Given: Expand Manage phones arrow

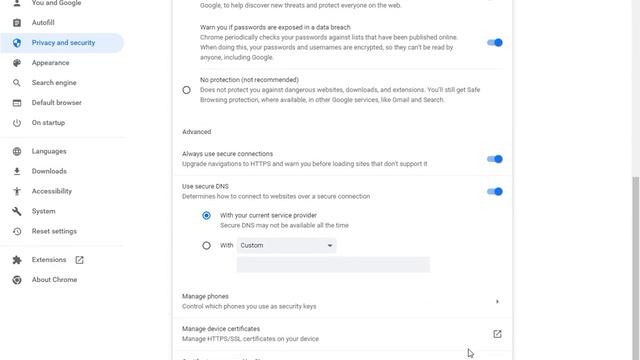Looking at the screenshot, I should (497, 302).
